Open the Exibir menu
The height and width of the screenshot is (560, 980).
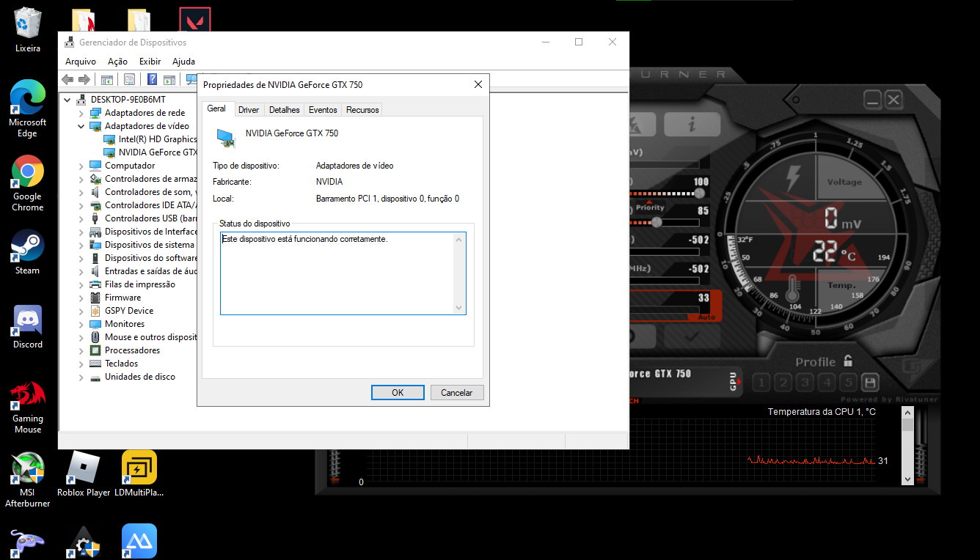click(x=150, y=62)
